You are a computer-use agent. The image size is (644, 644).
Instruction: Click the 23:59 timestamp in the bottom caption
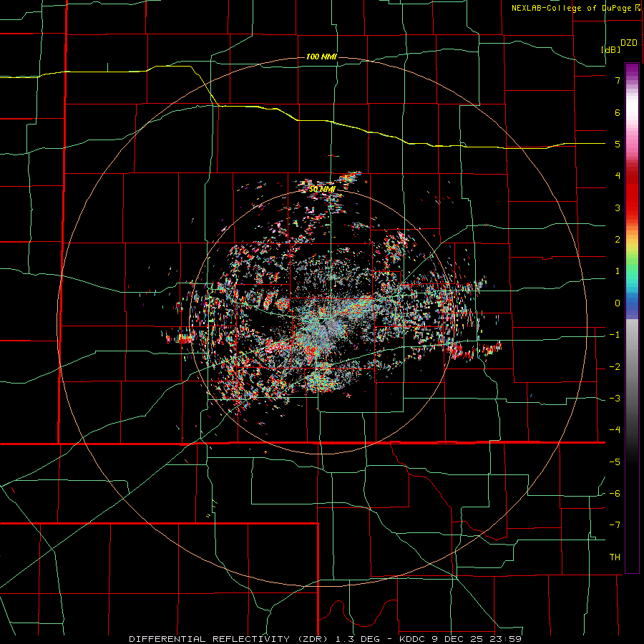point(505,639)
